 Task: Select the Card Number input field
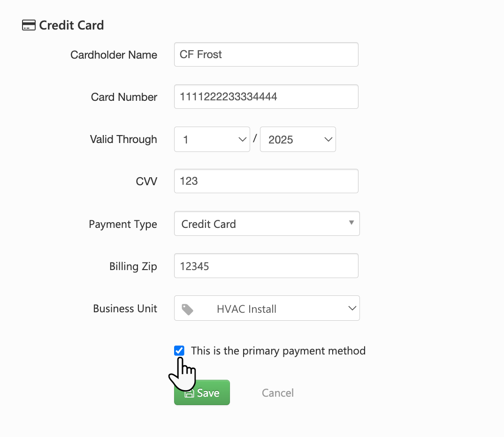(x=266, y=96)
